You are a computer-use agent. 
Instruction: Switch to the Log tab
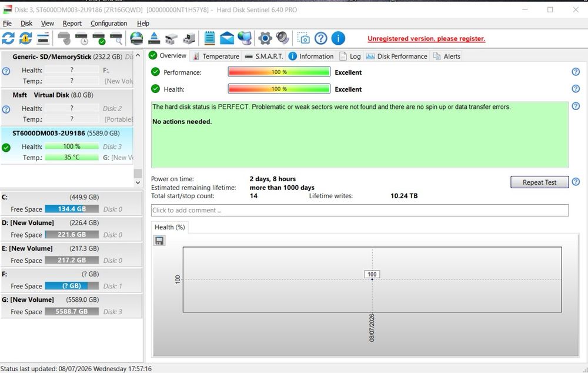[350, 56]
